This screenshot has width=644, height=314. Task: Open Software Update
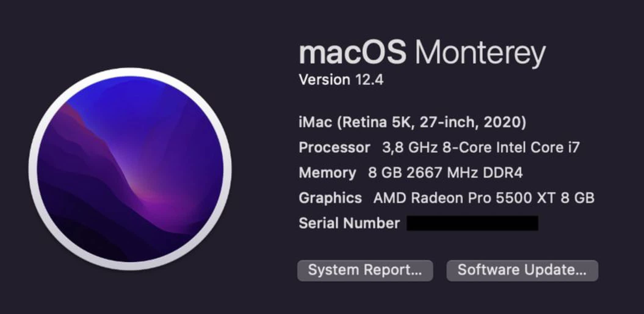(x=522, y=270)
